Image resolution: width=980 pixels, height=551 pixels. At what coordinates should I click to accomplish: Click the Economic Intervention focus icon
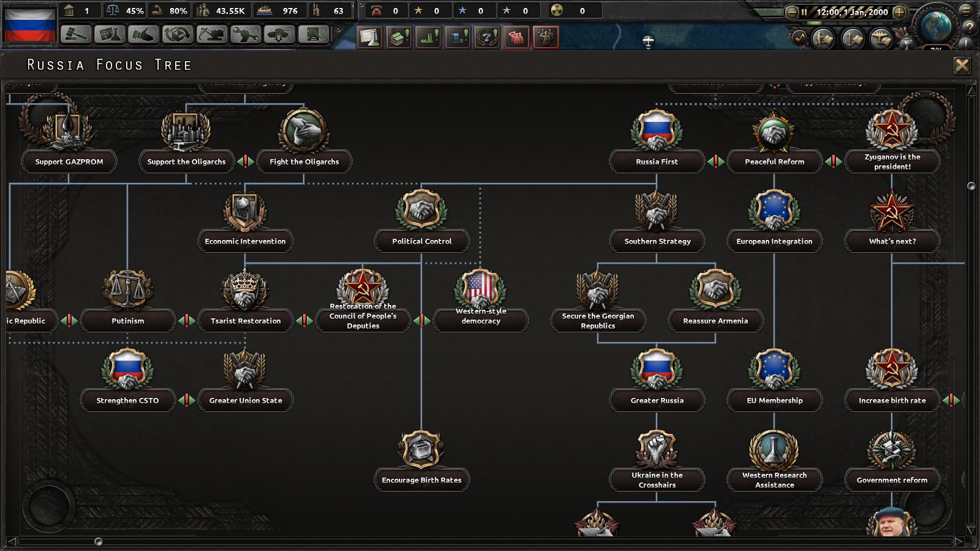pos(245,211)
